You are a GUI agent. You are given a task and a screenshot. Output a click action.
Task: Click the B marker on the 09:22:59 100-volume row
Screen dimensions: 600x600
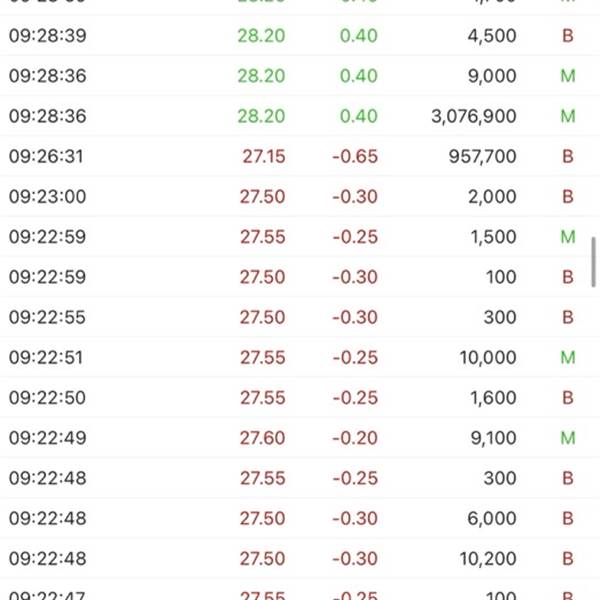pyautogui.click(x=568, y=277)
